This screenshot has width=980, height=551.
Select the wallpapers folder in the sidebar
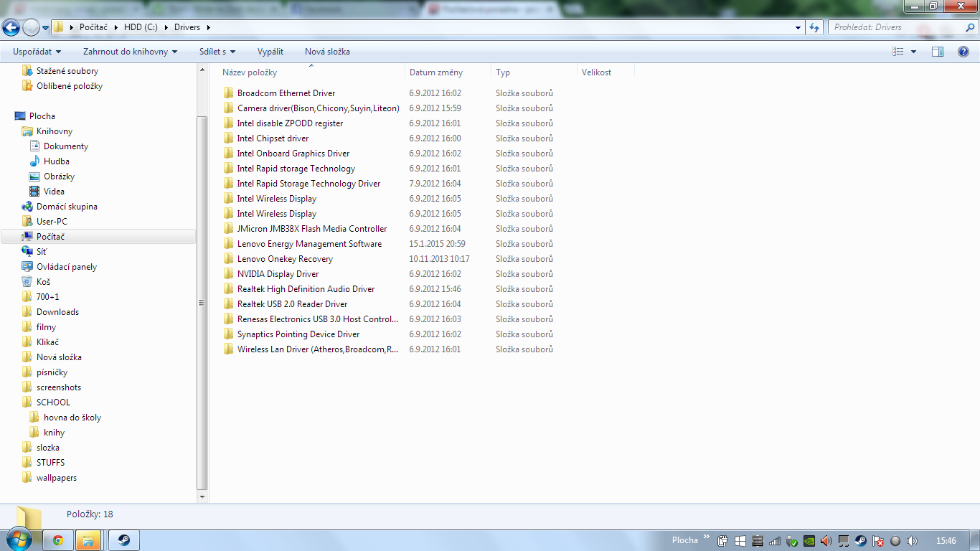tap(57, 478)
